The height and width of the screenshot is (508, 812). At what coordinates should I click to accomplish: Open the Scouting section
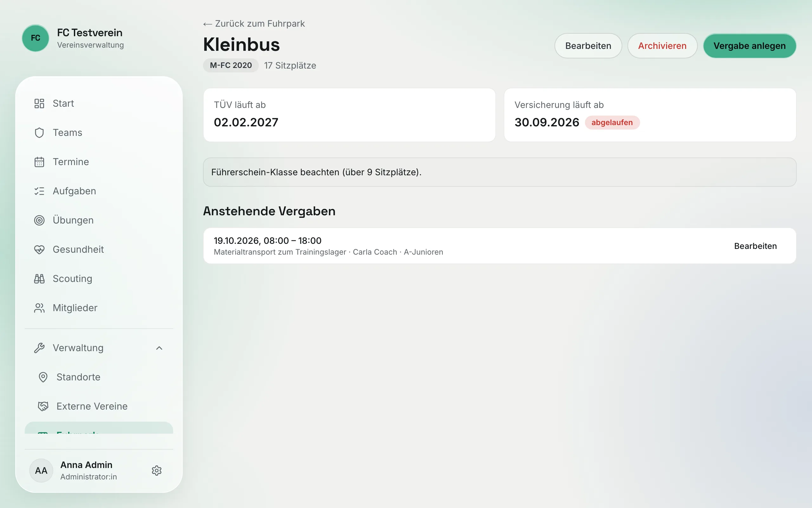(x=99, y=279)
